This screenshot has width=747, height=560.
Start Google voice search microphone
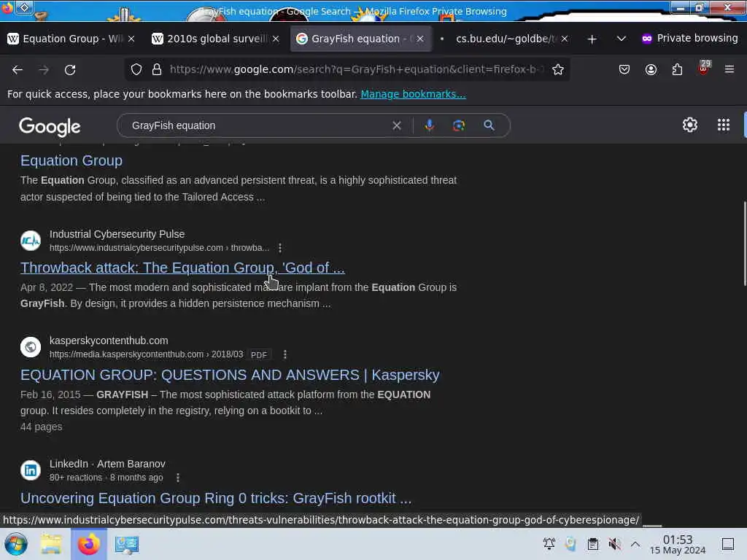tap(429, 125)
